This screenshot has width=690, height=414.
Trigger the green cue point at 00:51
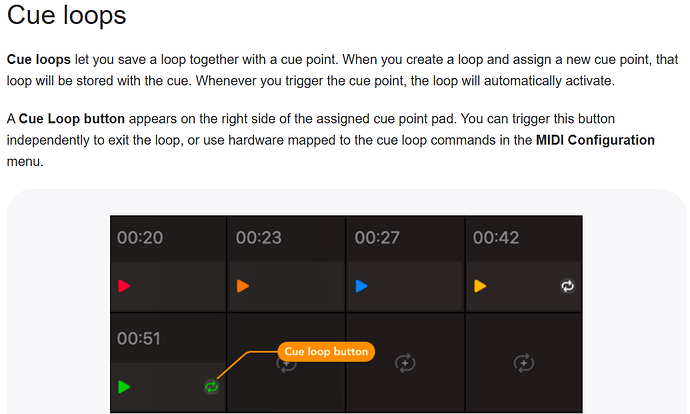point(124,387)
